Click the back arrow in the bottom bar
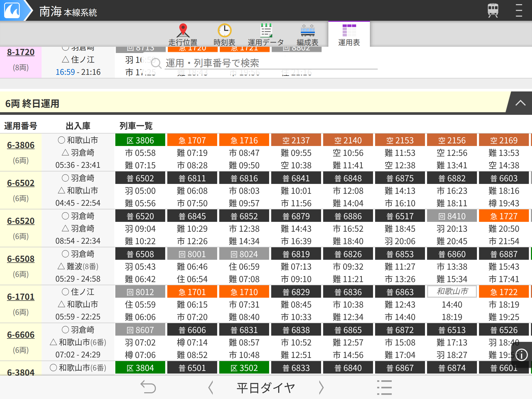532x399 pixels. 148,386
